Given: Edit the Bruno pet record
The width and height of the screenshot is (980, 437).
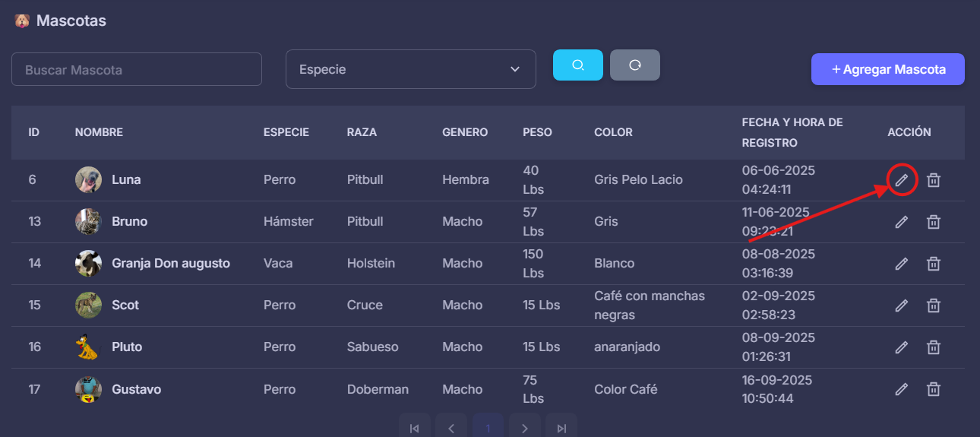Looking at the screenshot, I should (901, 222).
